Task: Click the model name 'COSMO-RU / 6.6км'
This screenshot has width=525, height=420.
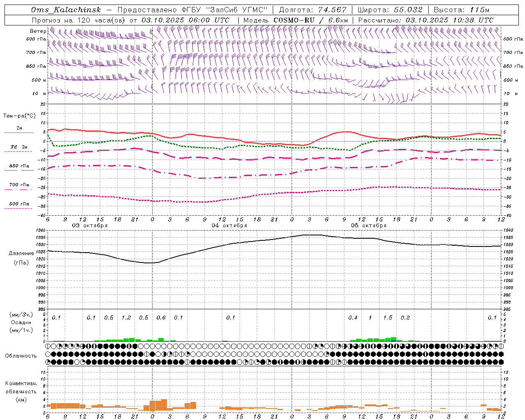Action: [311, 20]
